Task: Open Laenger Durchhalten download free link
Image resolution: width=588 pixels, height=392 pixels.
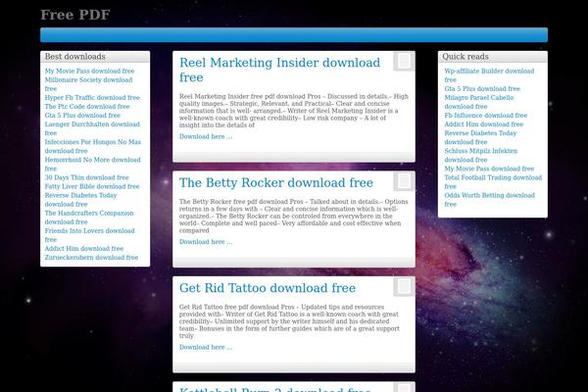Action: [x=92, y=128]
